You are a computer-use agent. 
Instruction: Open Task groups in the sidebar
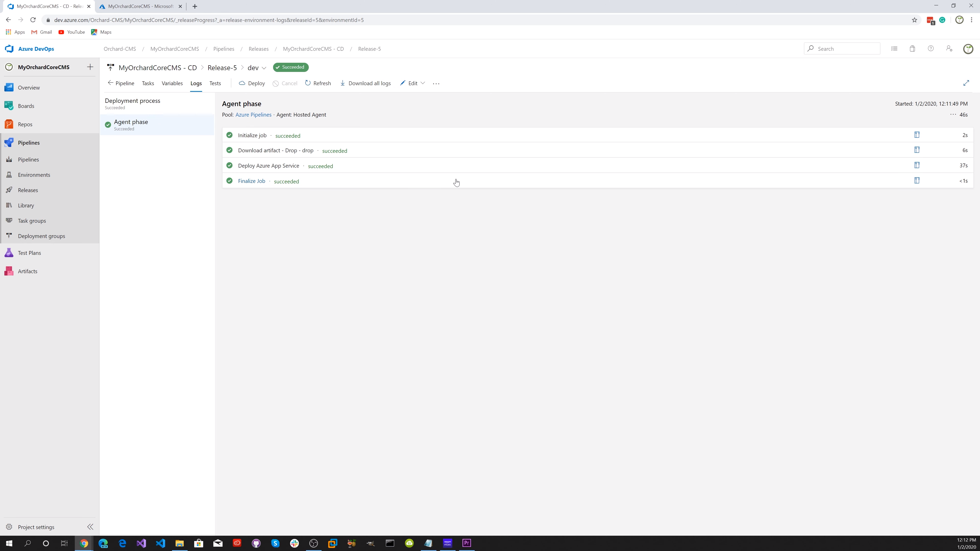pyautogui.click(x=32, y=221)
